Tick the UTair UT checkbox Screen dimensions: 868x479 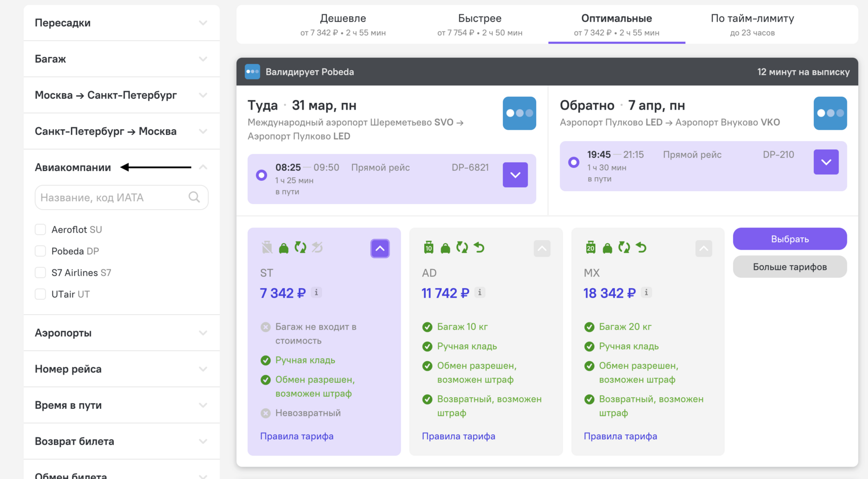pos(40,294)
